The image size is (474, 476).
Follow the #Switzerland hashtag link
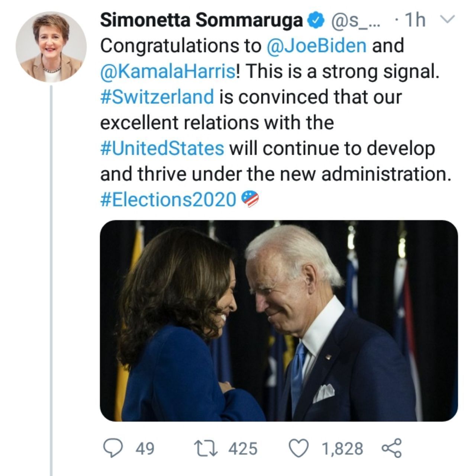[157, 97]
